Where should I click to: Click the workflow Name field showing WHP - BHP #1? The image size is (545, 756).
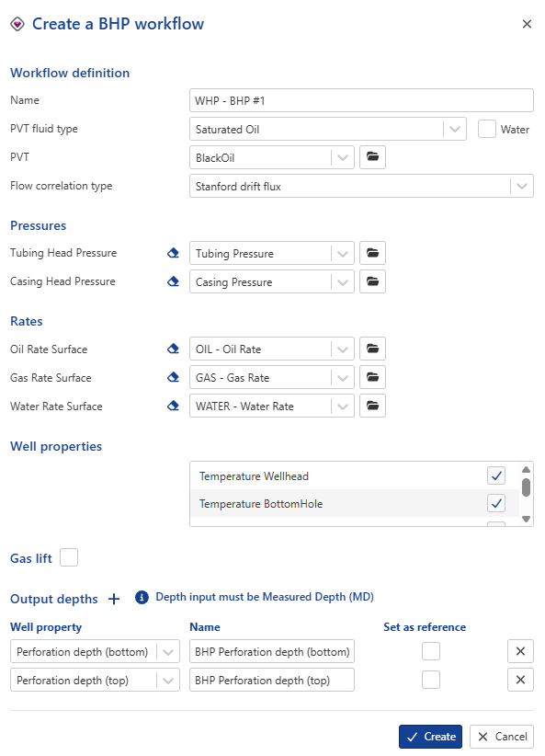pyautogui.click(x=361, y=100)
